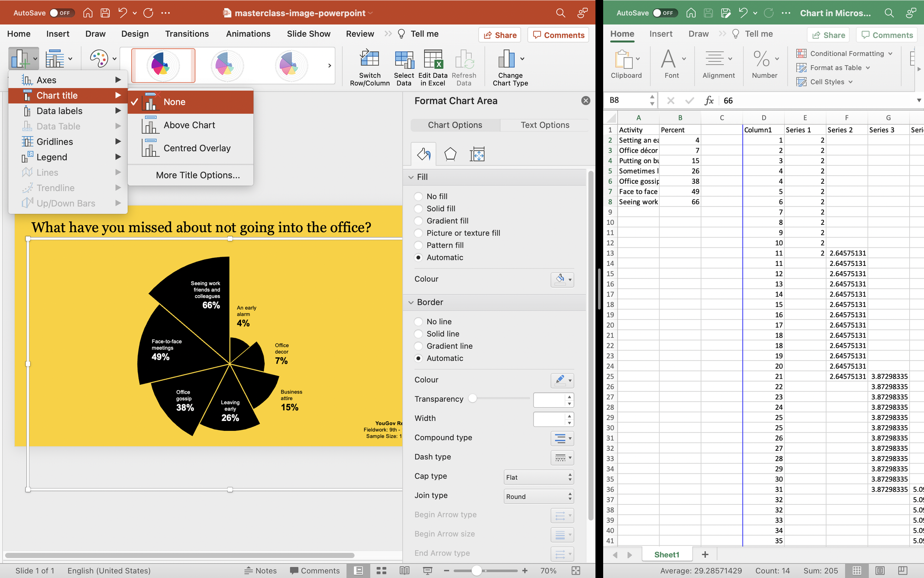Click the Transparency slider handle
924x578 pixels.
coord(472,398)
